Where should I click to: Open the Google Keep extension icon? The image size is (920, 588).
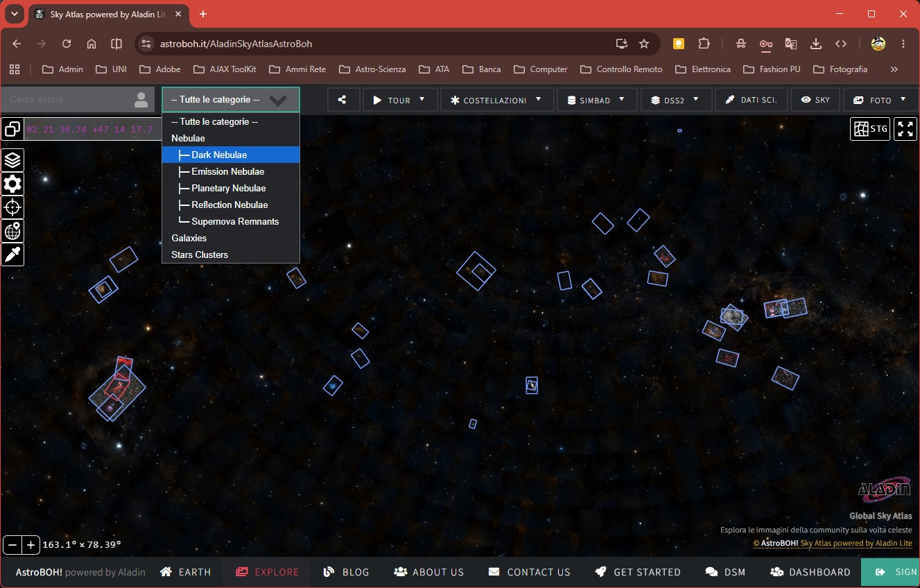[679, 44]
